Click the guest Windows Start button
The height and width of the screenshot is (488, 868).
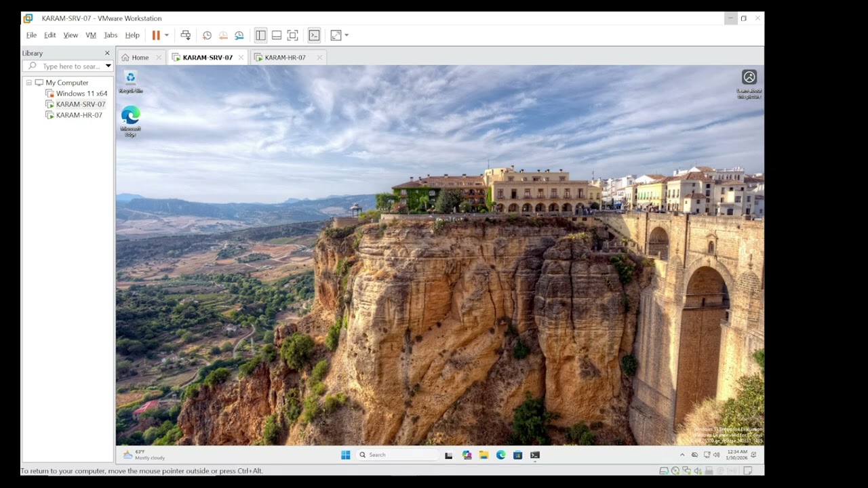pyautogui.click(x=346, y=455)
